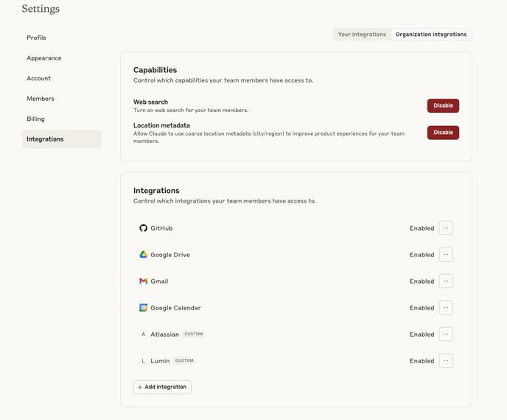507x420 pixels.
Task: Click the Atlassian letter A icon
Action: (x=143, y=334)
